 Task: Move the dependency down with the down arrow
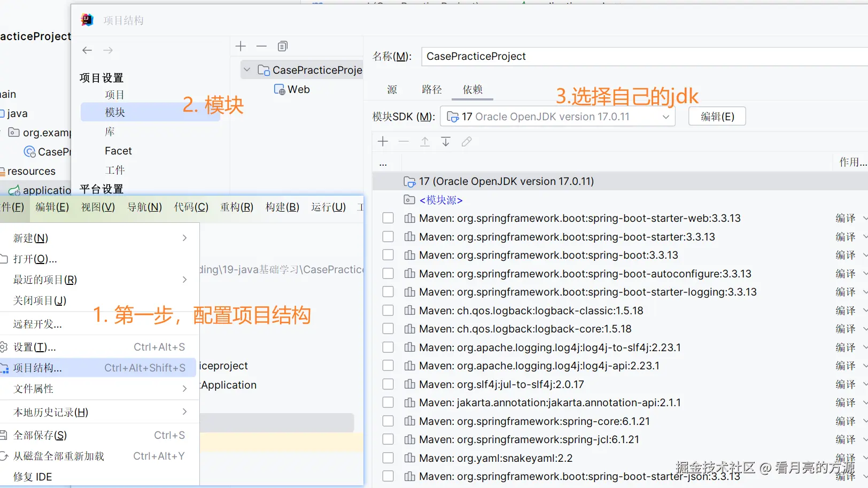tap(446, 142)
